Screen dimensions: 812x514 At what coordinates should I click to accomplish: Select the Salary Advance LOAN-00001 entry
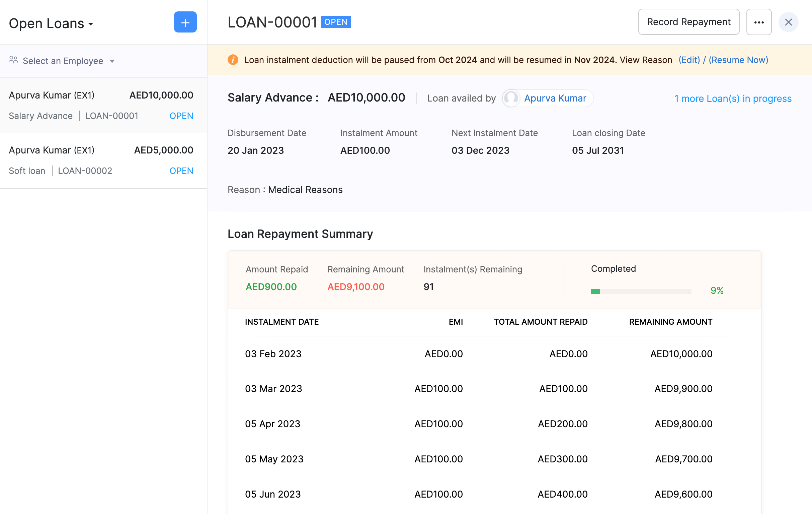pos(111,116)
